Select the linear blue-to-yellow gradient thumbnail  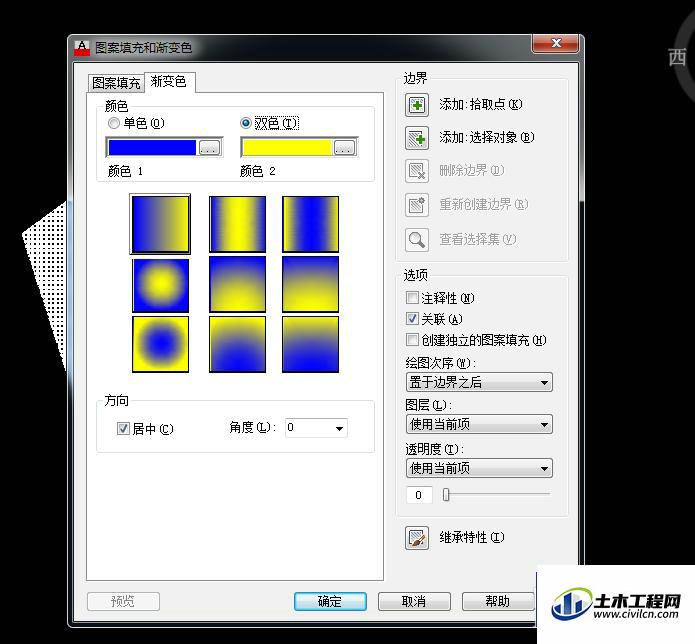[160, 224]
